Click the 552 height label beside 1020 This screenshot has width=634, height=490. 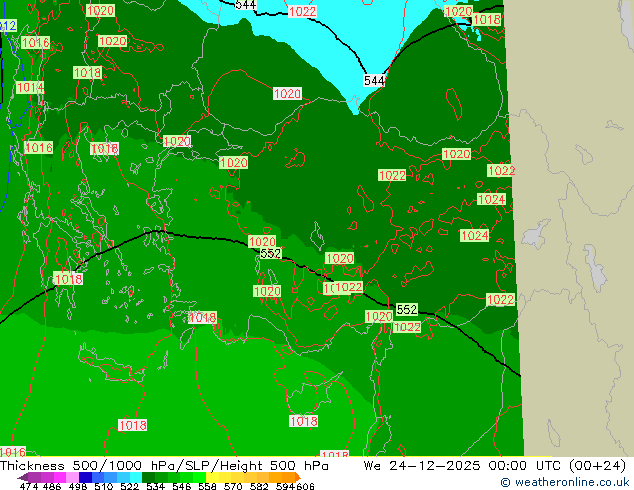pos(270,253)
